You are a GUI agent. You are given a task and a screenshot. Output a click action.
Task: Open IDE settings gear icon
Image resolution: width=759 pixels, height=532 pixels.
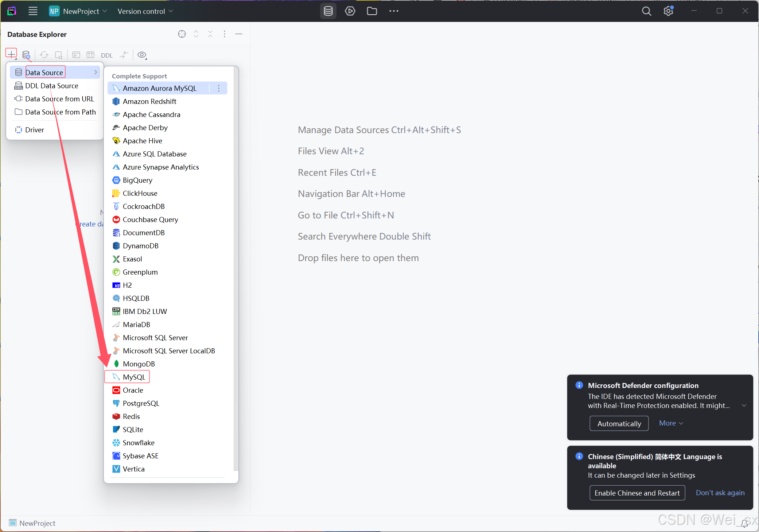click(668, 11)
